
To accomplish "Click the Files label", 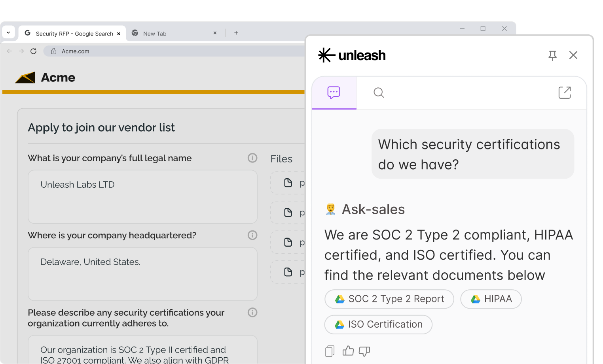I will pos(281,159).
